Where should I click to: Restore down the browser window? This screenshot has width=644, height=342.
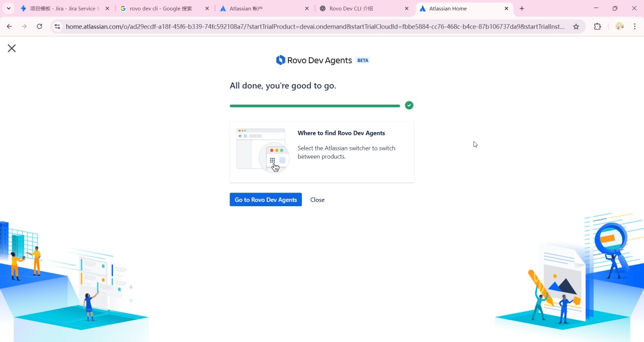(x=615, y=8)
